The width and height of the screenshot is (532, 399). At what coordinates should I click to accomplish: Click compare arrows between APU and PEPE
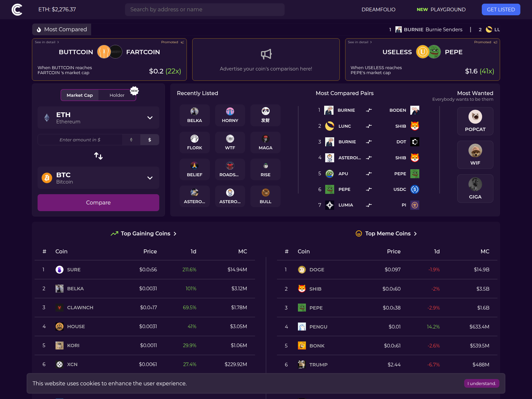(369, 174)
